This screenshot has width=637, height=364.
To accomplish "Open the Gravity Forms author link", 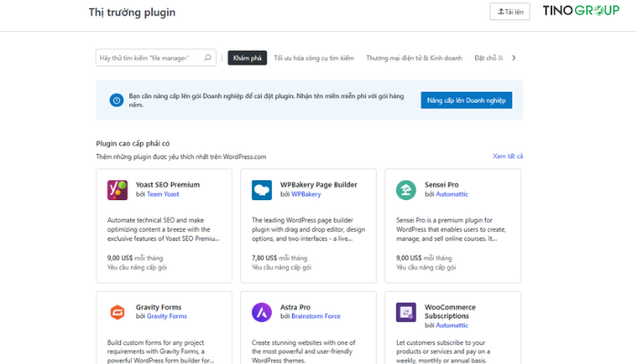I will pyautogui.click(x=167, y=316).
